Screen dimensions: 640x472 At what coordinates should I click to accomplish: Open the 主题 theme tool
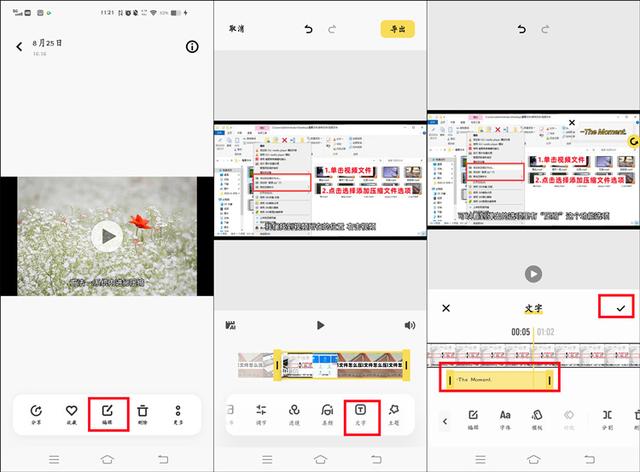pos(394,412)
